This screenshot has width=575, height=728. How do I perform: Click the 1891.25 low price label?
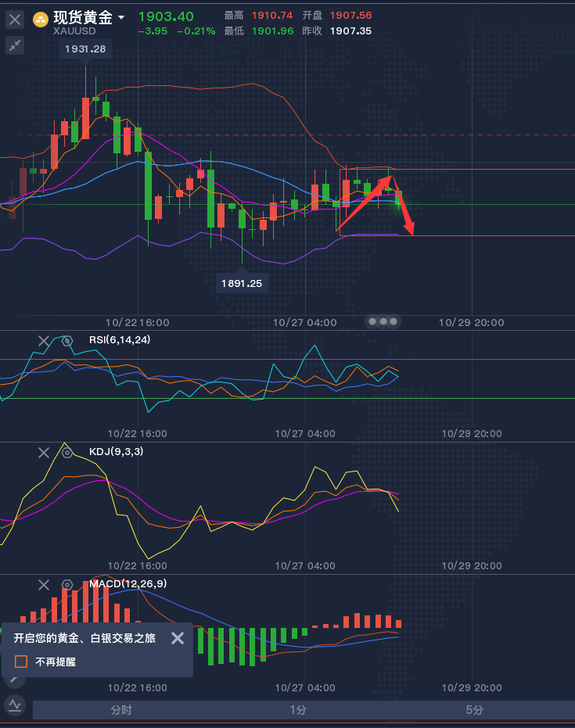pos(242,283)
